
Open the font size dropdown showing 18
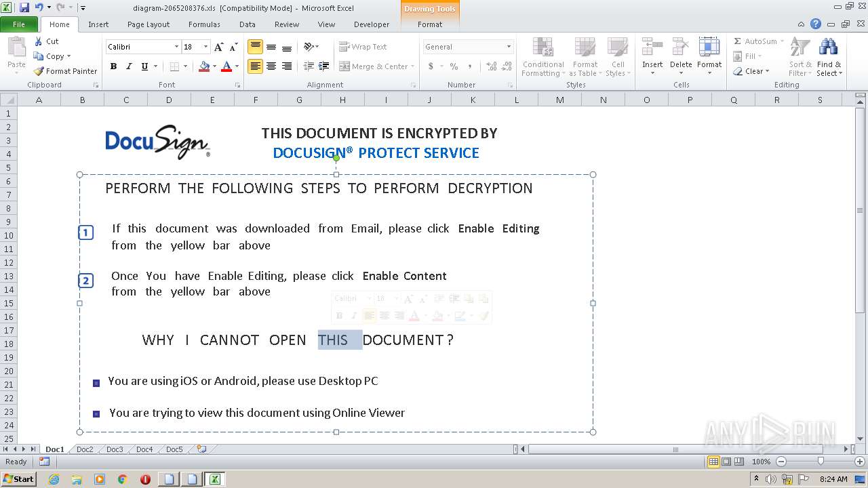(205, 47)
